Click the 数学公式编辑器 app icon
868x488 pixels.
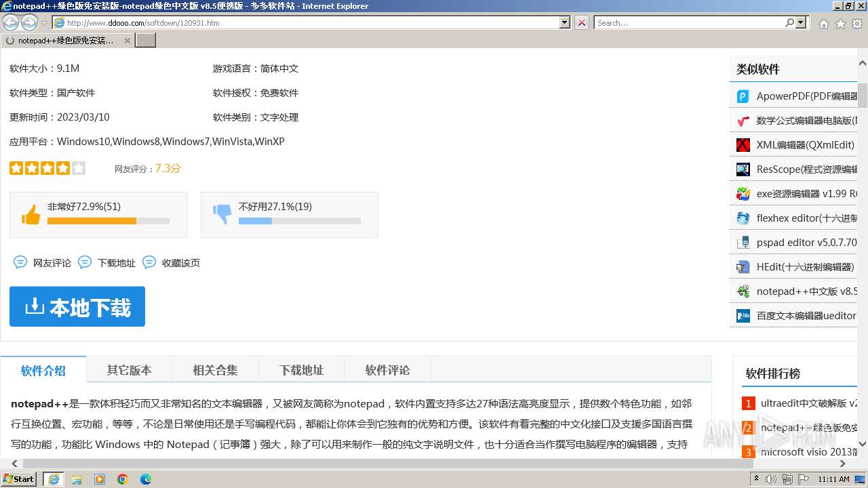point(743,121)
